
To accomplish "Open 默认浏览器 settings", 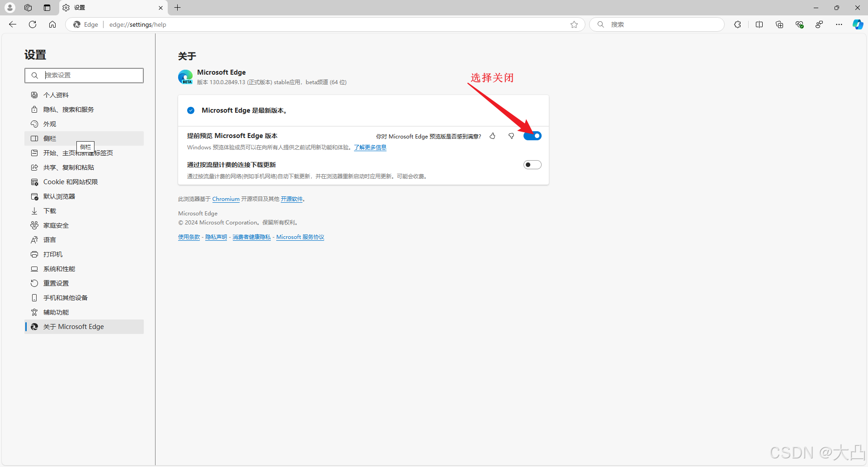I will [x=84, y=196].
